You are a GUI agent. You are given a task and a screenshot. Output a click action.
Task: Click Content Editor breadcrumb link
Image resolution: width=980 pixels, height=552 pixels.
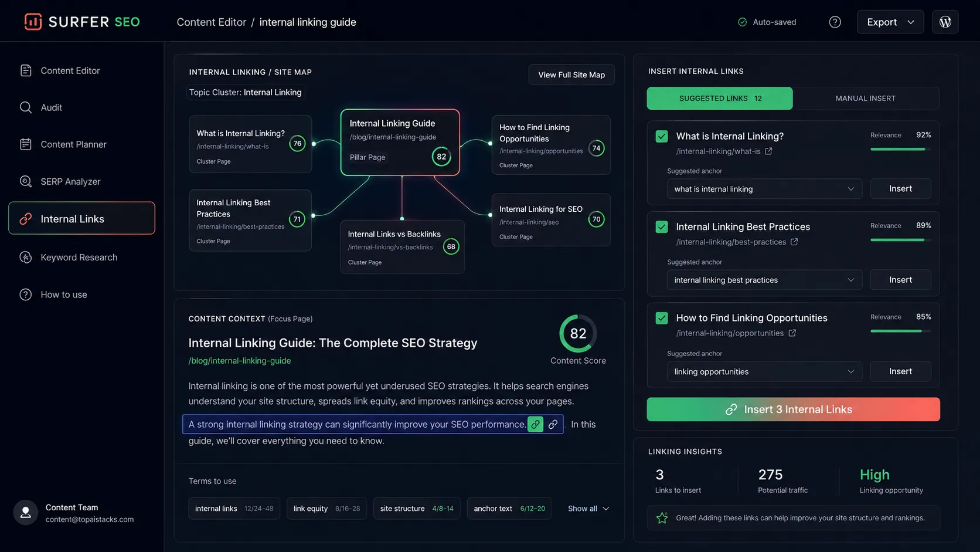tap(212, 22)
